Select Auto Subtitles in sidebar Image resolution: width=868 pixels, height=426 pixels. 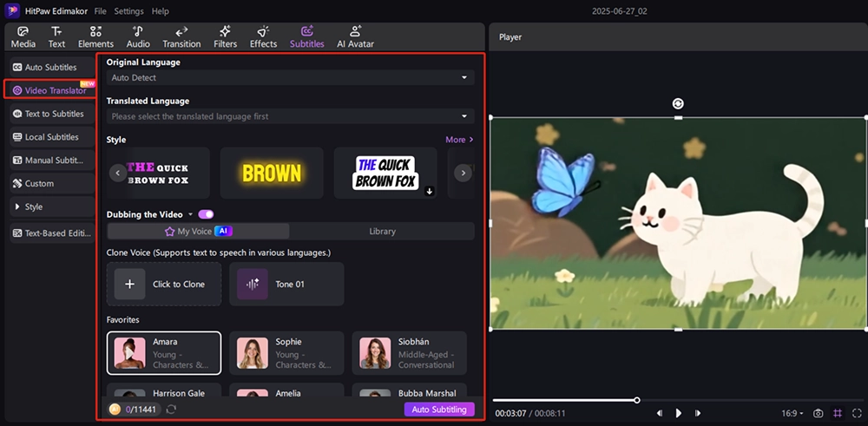point(52,67)
